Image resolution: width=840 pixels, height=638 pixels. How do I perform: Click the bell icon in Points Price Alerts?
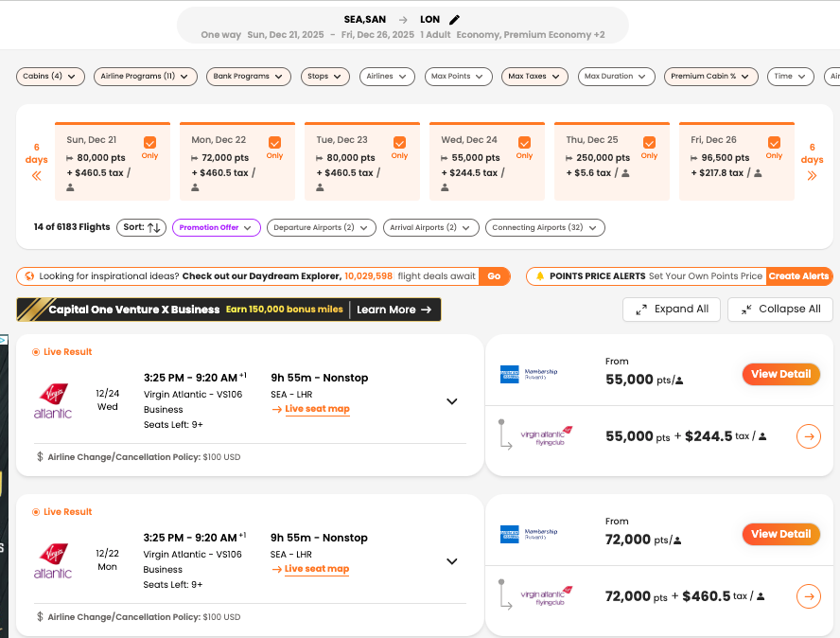540,276
